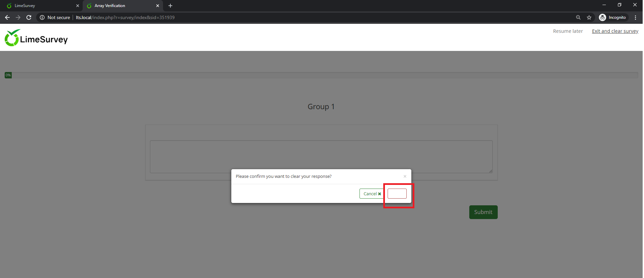Focus the long text answer box
The height and width of the screenshot is (278, 644).
[x=321, y=157]
